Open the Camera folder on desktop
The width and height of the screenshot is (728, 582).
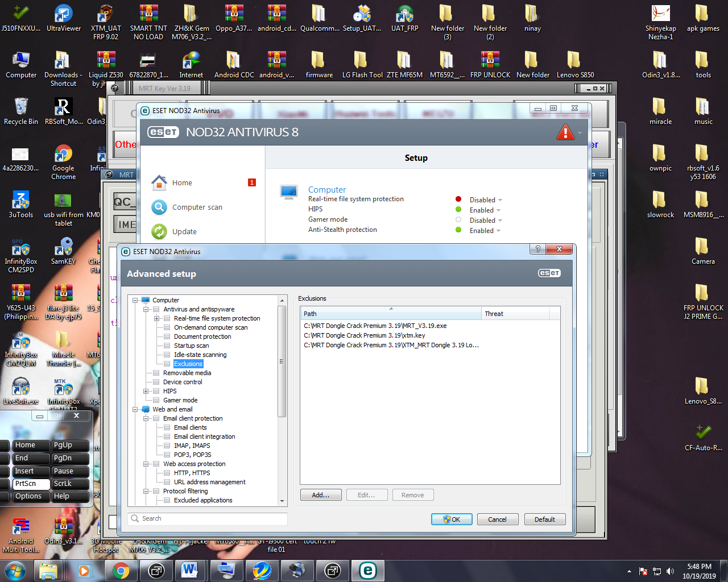coord(703,251)
